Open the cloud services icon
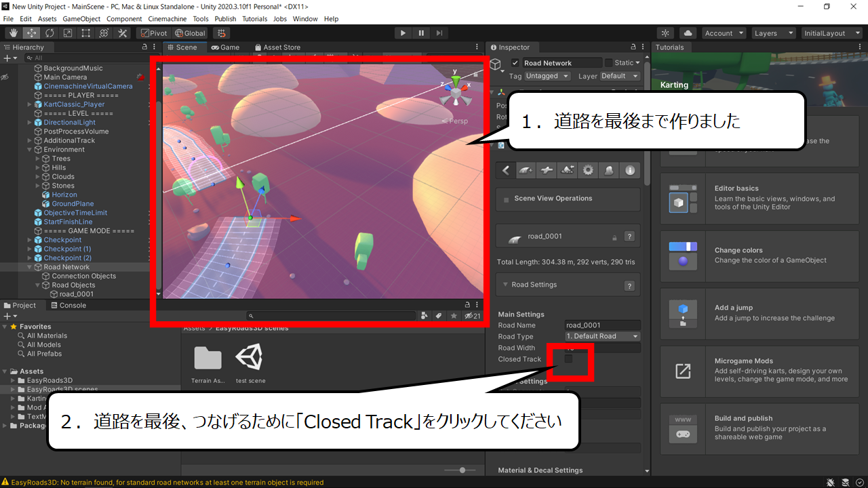 tap(688, 33)
